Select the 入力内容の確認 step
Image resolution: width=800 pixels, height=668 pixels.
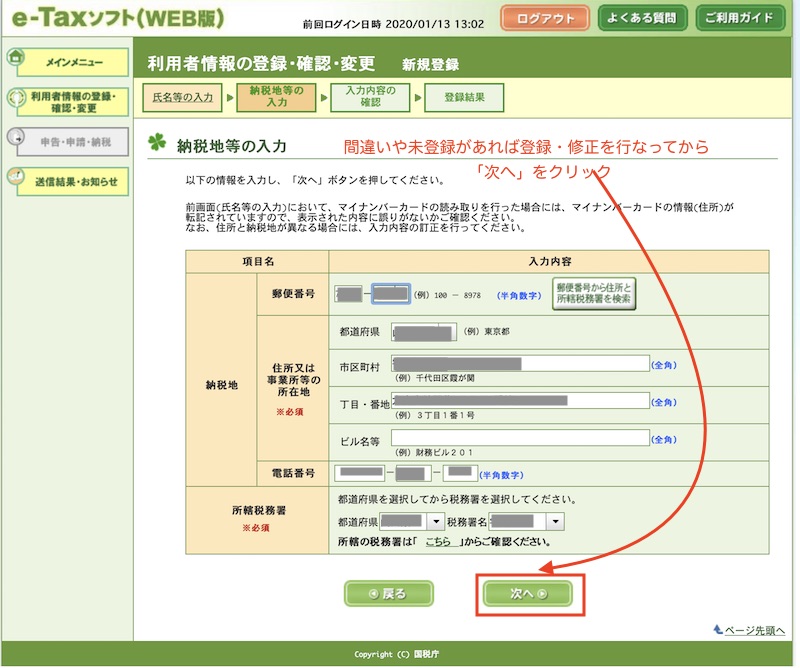click(370, 97)
